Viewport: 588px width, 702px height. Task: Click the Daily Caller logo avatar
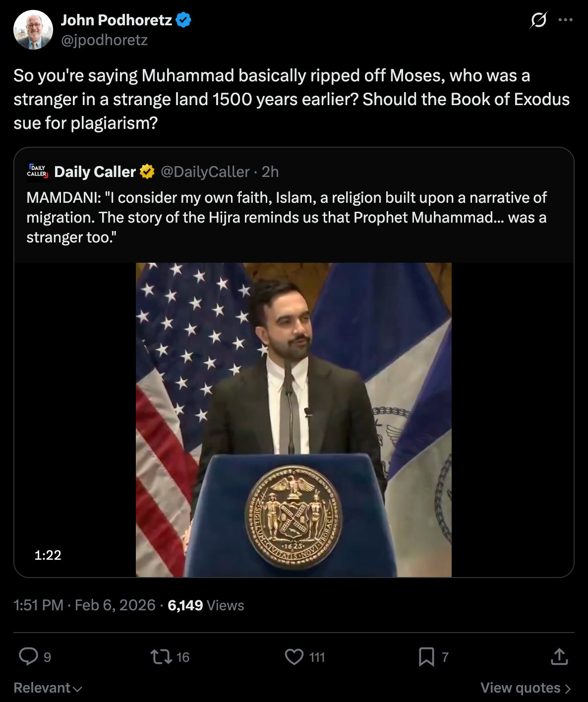tap(38, 172)
